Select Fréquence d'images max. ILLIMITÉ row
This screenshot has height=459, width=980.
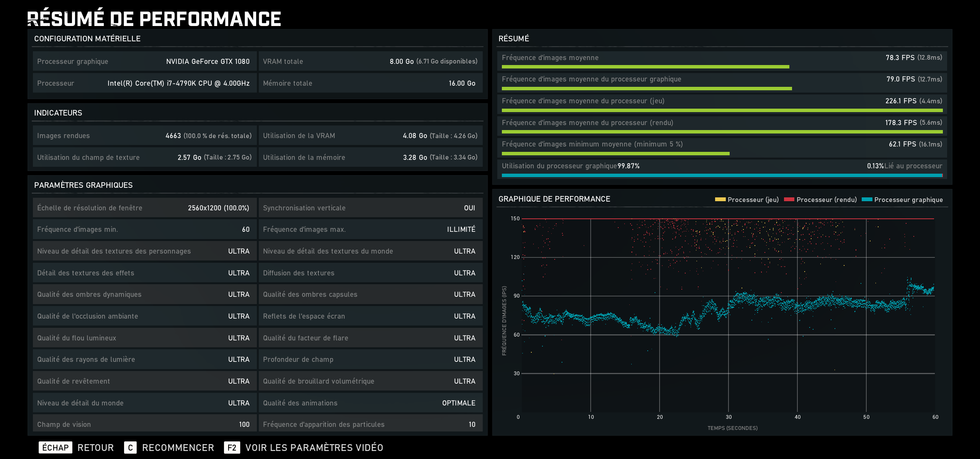point(370,229)
